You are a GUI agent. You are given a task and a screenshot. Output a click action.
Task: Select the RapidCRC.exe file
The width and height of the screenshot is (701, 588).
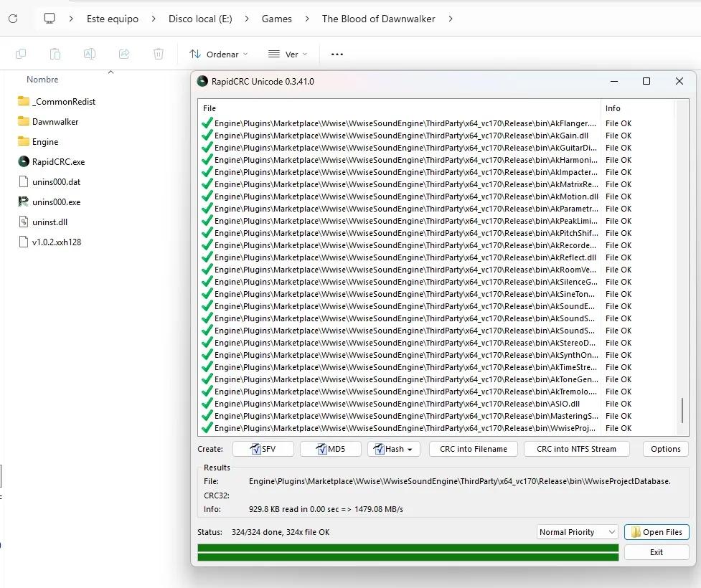click(x=52, y=162)
